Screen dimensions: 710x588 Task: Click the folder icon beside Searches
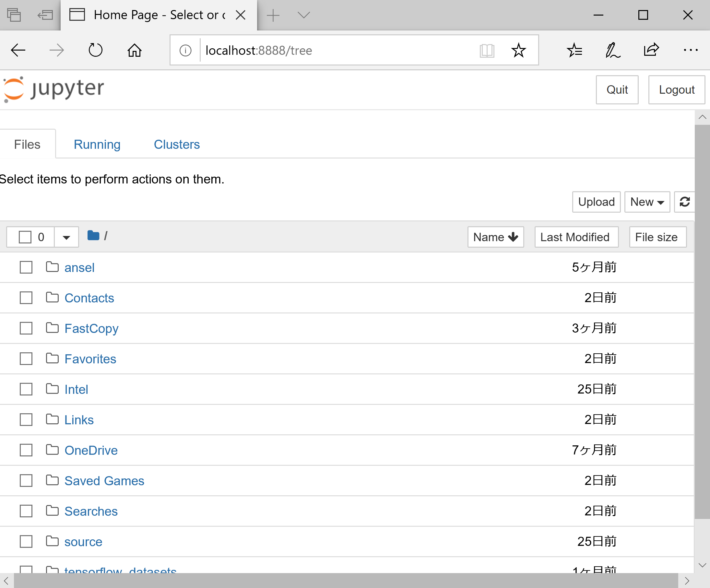coord(52,511)
